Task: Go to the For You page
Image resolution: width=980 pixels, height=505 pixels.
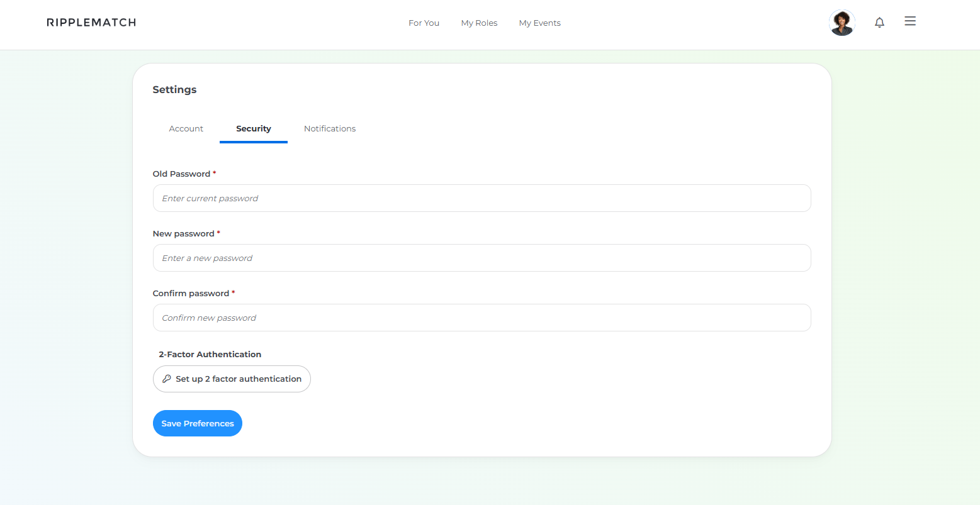Action: tap(424, 23)
